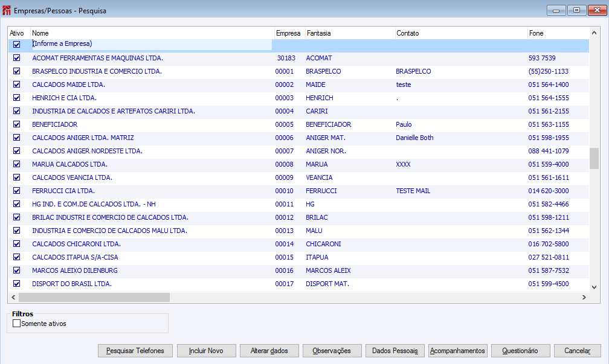This screenshot has width=609, height=364.
Task: Click fantasia name DISPORT MAT.
Action: click(x=327, y=284)
